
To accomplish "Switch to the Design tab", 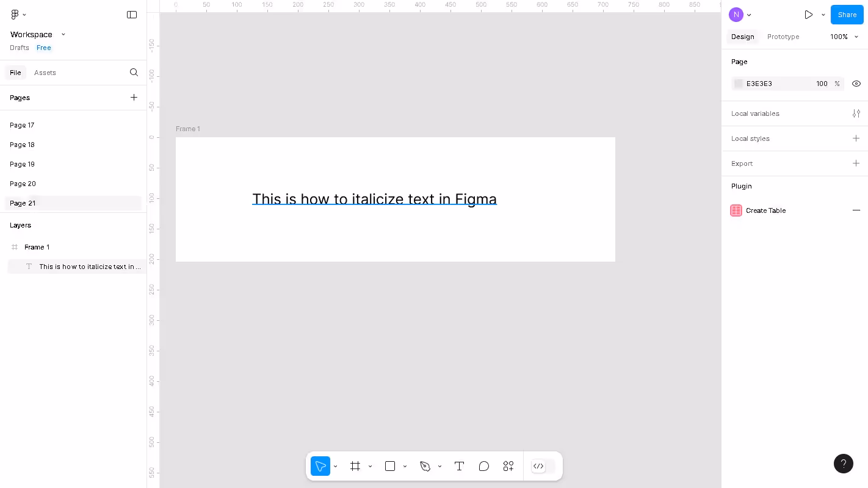I will (x=743, y=37).
